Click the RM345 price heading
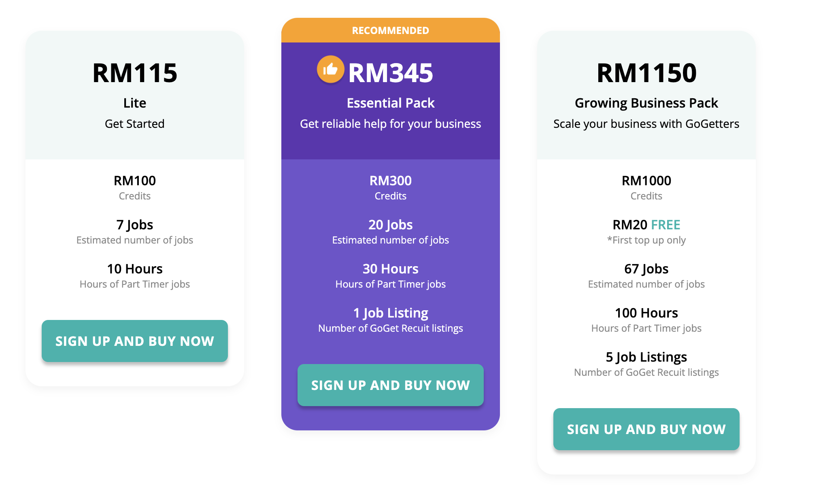The width and height of the screenshot is (825, 504). (x=391, y=73)
